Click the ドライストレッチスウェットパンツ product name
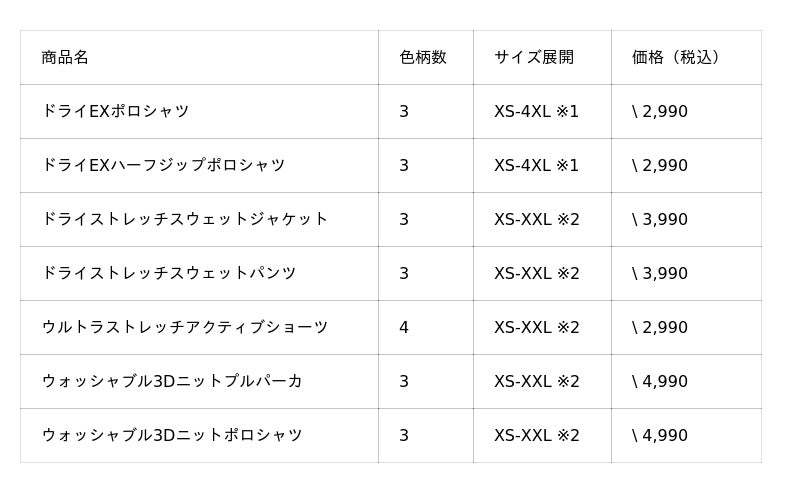Image resolution: width=800 pixels, height=493 pixels. 169,273
